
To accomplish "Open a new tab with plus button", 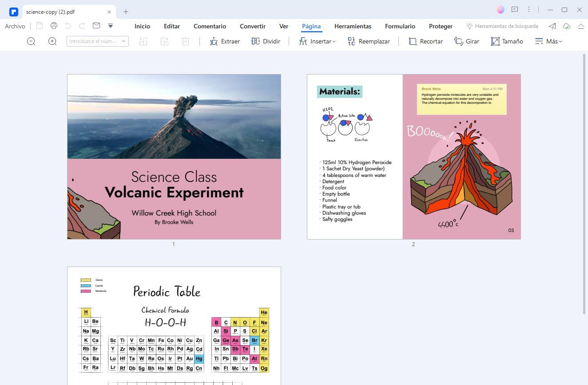I will [126, 12].
